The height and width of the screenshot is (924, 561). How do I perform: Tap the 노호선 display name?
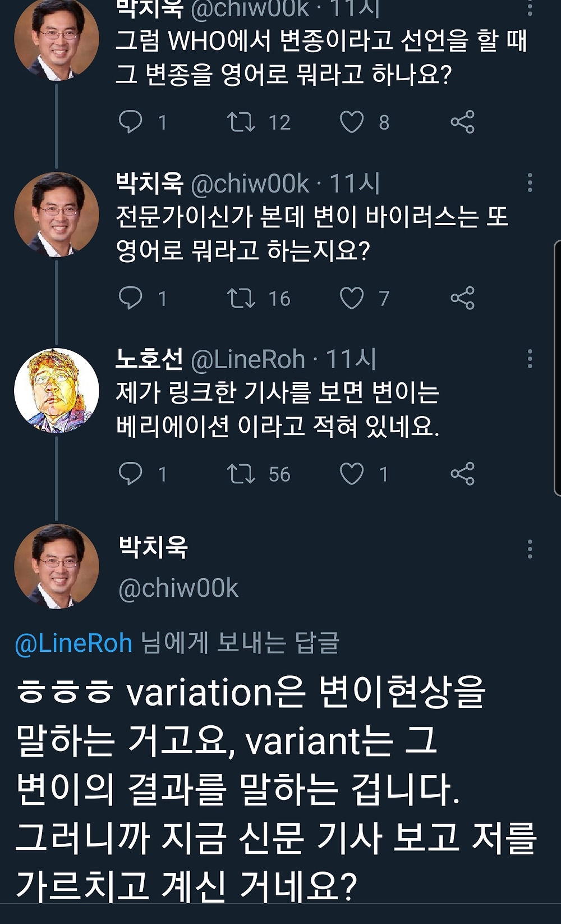coord(149,359)
